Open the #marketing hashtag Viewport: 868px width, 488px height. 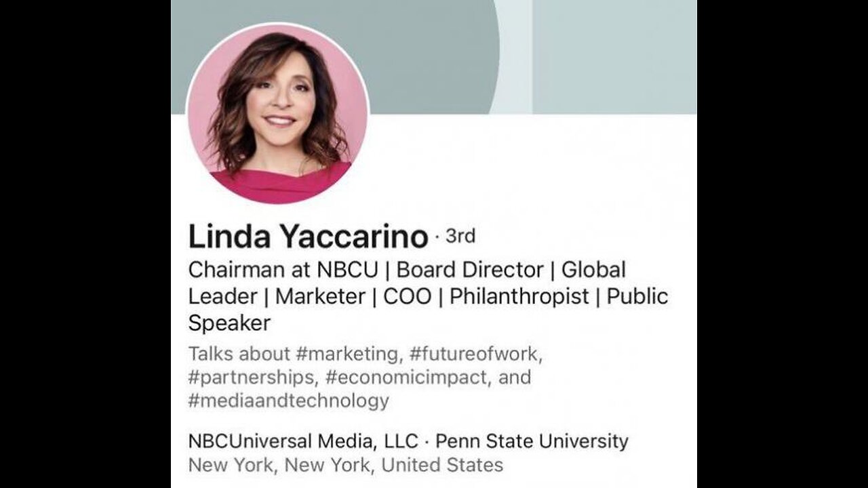tap(348, 354)
